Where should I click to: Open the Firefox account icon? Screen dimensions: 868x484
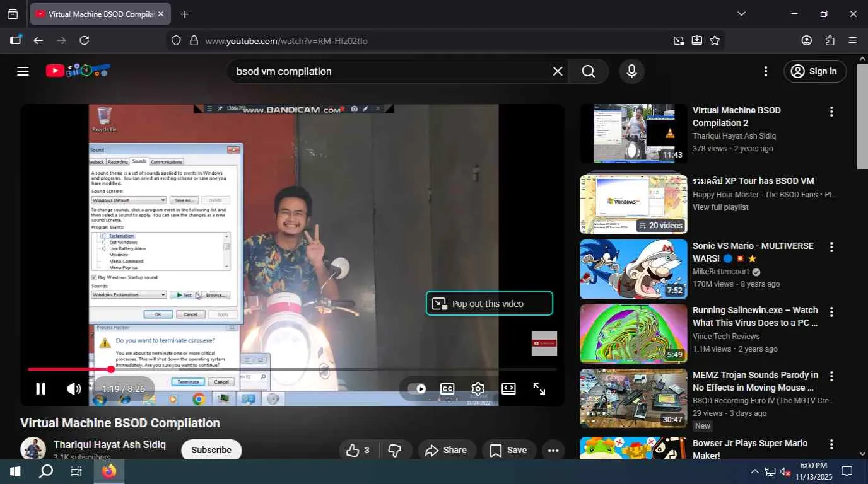807,40
